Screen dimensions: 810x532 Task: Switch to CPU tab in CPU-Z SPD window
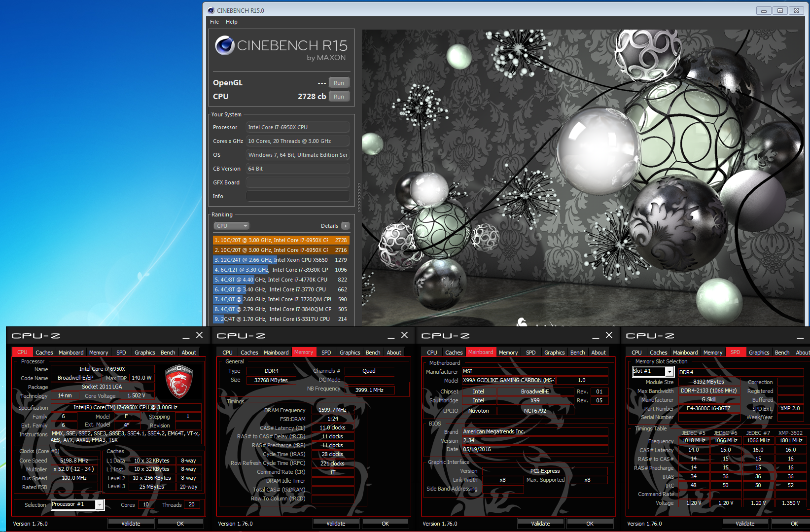coord(637,353)
